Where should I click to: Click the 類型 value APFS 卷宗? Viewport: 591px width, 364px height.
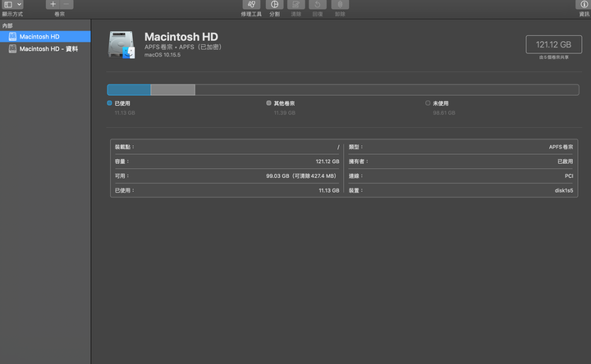coord(561,148)
